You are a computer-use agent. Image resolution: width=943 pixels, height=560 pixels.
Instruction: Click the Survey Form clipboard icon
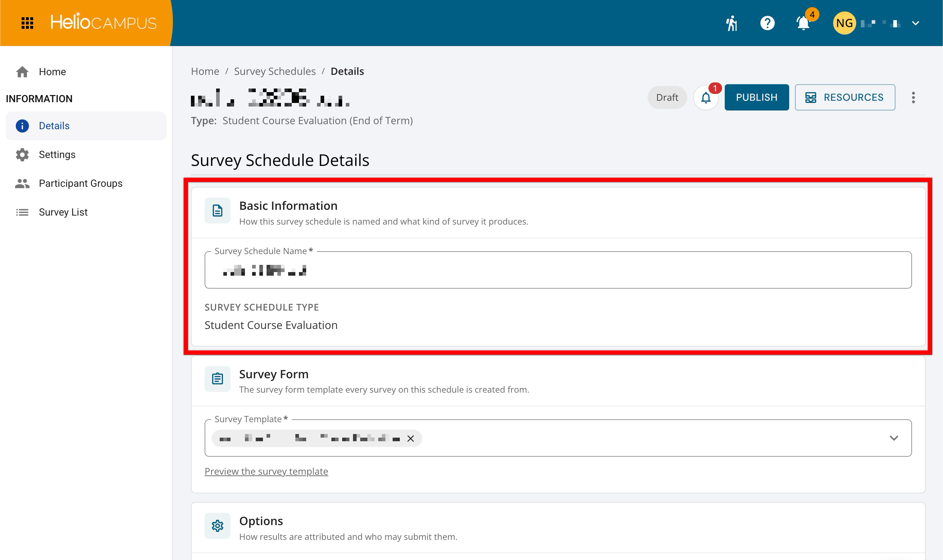tap(217, 379)
